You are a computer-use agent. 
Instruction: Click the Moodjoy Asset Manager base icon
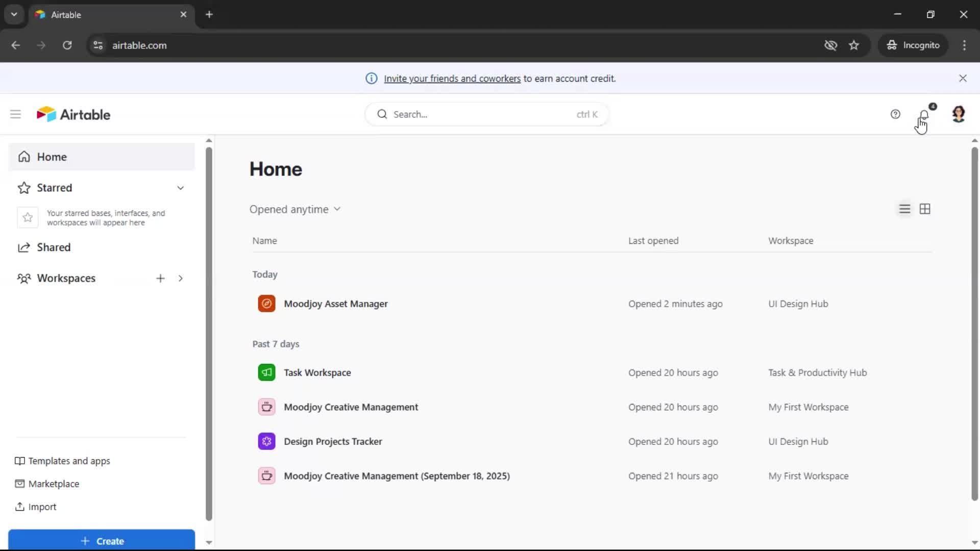pyautogui.click(x=266, y=304)
